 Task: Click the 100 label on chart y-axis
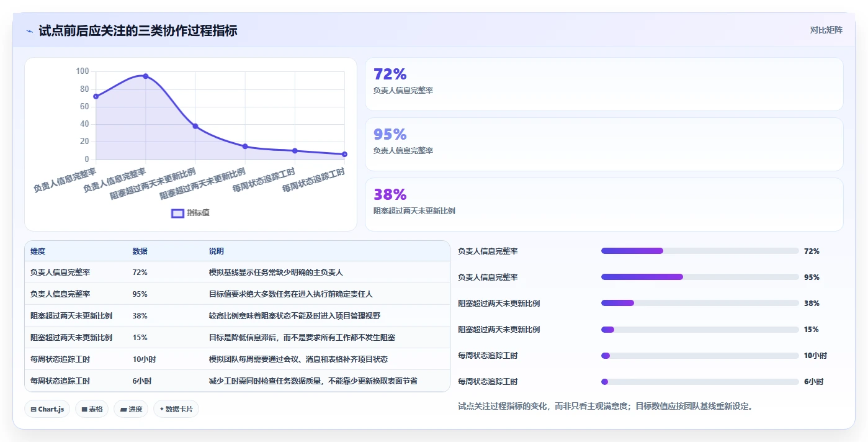[83, 71]
